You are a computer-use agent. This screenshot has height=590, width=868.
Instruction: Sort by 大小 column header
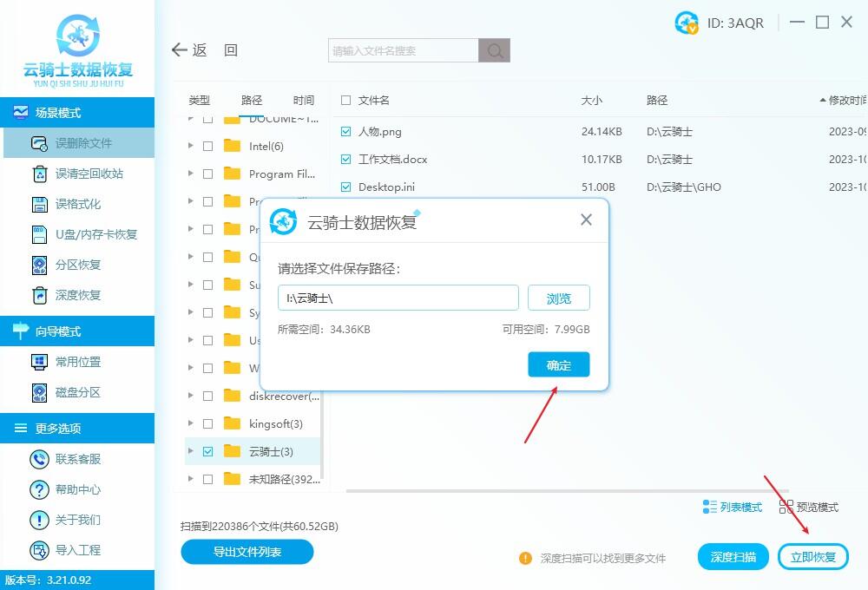click(591, 100)
